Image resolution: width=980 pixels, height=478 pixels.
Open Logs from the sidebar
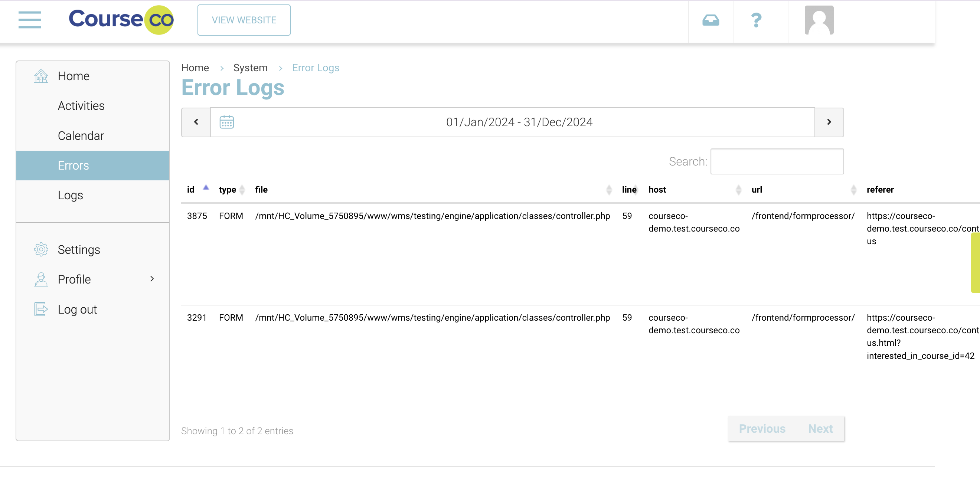click(x=71, y=195)
